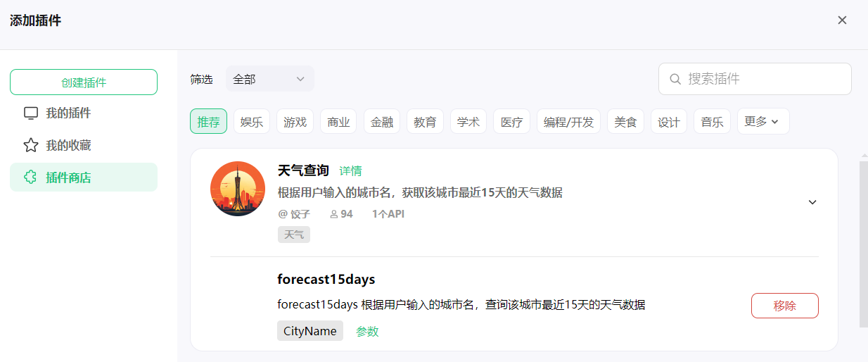Image resolution: width=868 pixels, height=362 pixels.
Task: Click the vertical scrollbar on the plugin list
Action: [864, 244]
